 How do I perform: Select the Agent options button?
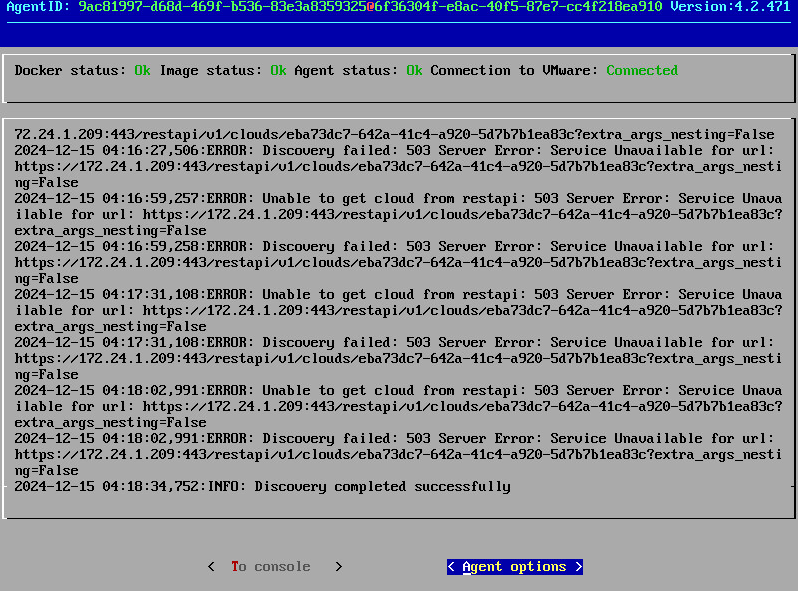coord(514,567)
